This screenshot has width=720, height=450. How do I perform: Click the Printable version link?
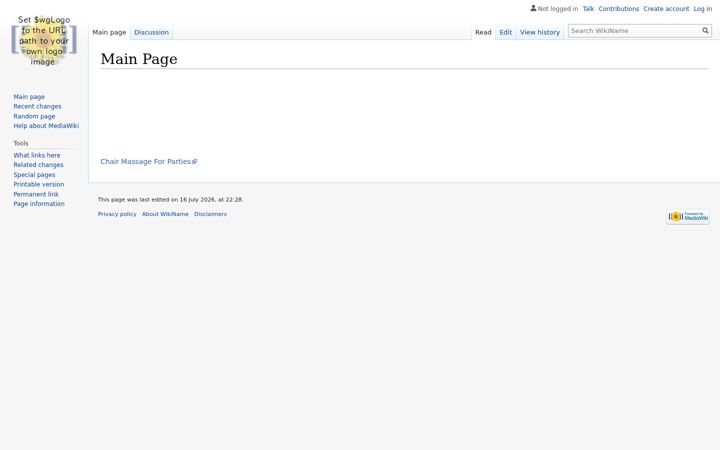[39, 185]
